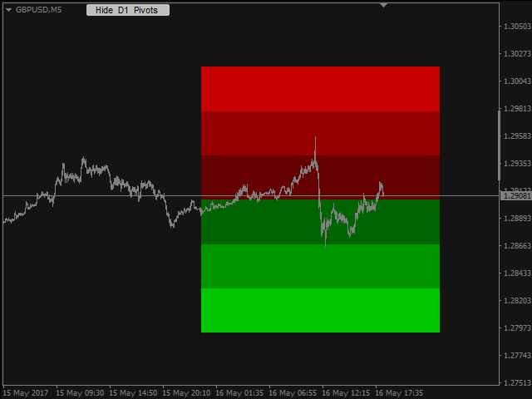Click the 16 May 17:35 time label

[x=399, y=393]
